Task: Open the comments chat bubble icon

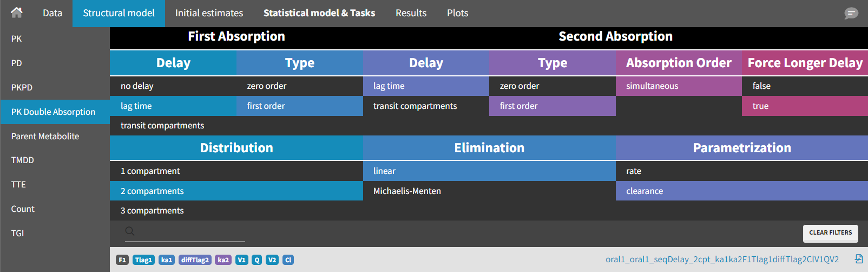Action: [x=851, y=13]
